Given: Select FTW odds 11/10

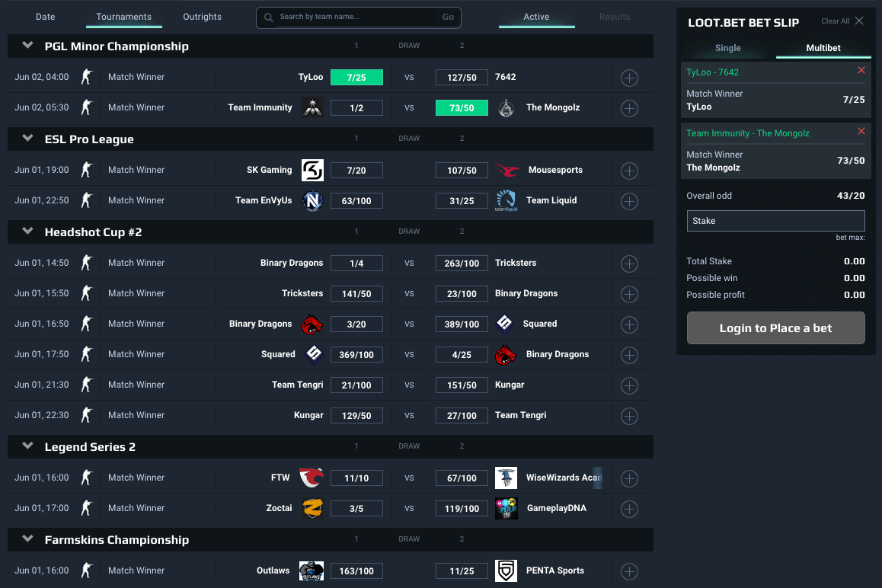Looking at the screenshot, I should pos(356,478).
